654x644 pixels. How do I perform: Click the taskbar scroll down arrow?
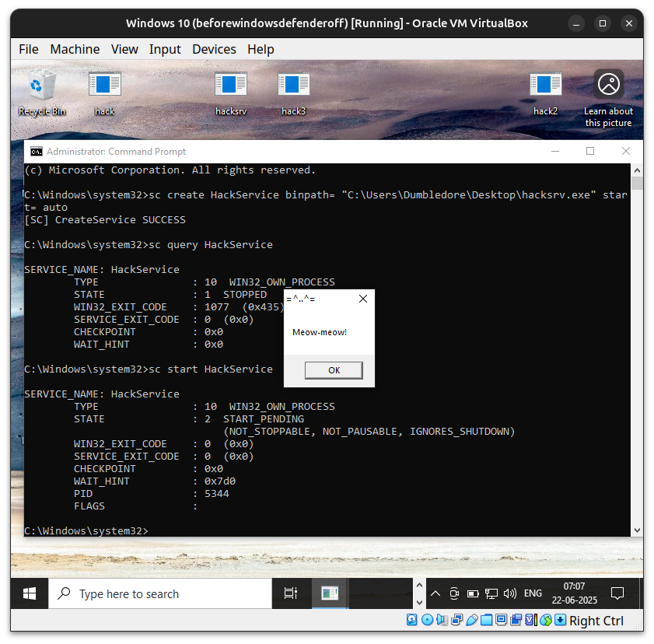click(x=420, y=602)
